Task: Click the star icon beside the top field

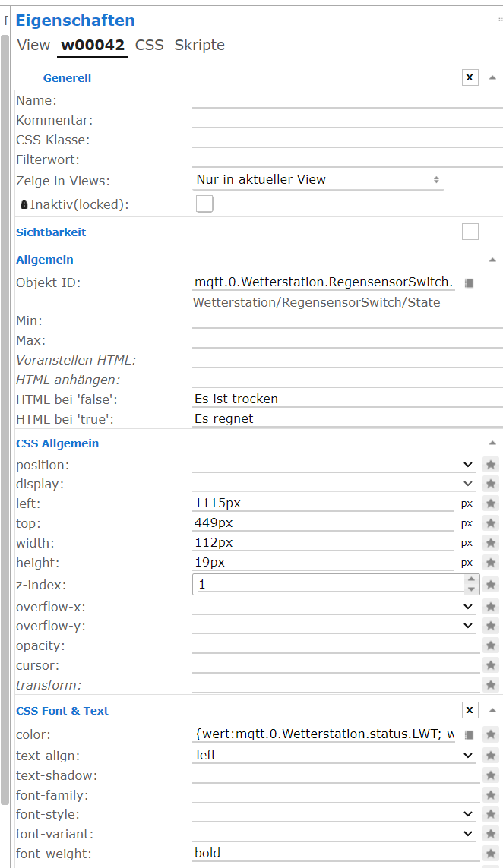Action: click(x=490, y=522)
